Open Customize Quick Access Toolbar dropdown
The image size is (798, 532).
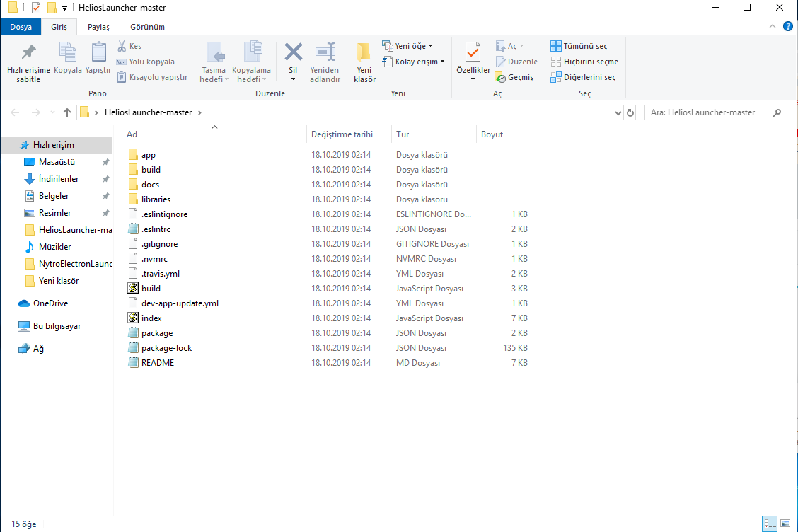[64, 8]
